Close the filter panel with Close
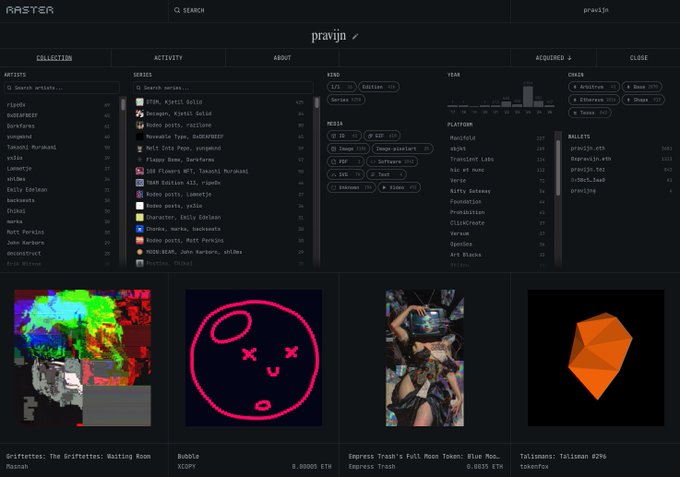The width and height of the screenshot is (680, 477). coord(638,58)
